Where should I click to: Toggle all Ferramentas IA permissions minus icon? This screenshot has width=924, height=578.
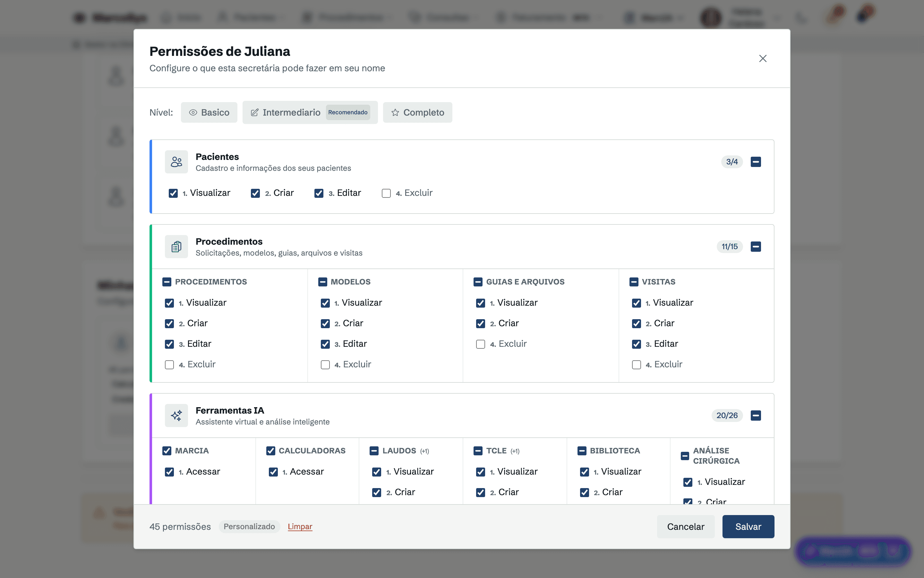pyautogui.click(x=756, y=416)
